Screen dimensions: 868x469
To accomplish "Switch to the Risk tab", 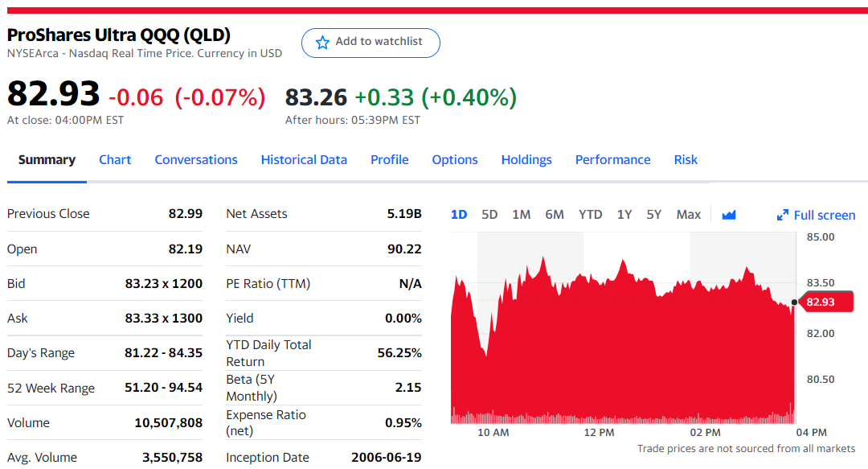I will click(686, 159).
